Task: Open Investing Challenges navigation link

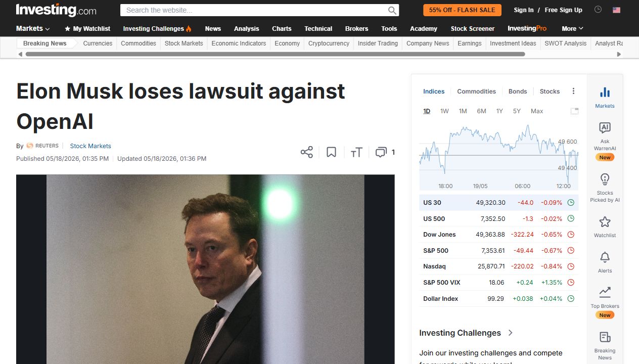Action: pos(157,29)
